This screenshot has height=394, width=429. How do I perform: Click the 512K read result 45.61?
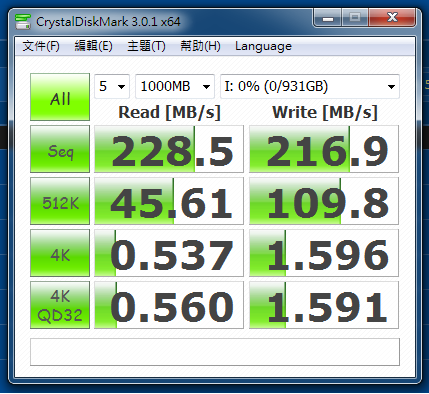coord(169,201)
